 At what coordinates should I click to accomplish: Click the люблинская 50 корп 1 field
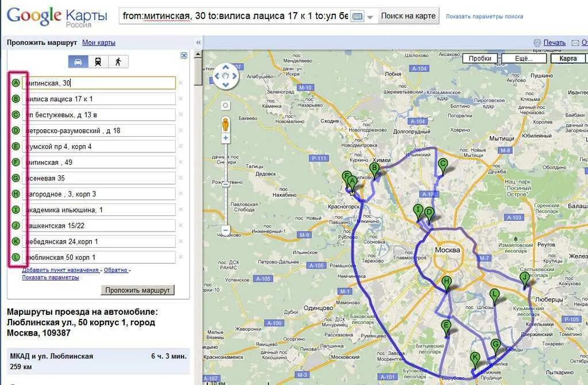99,257
